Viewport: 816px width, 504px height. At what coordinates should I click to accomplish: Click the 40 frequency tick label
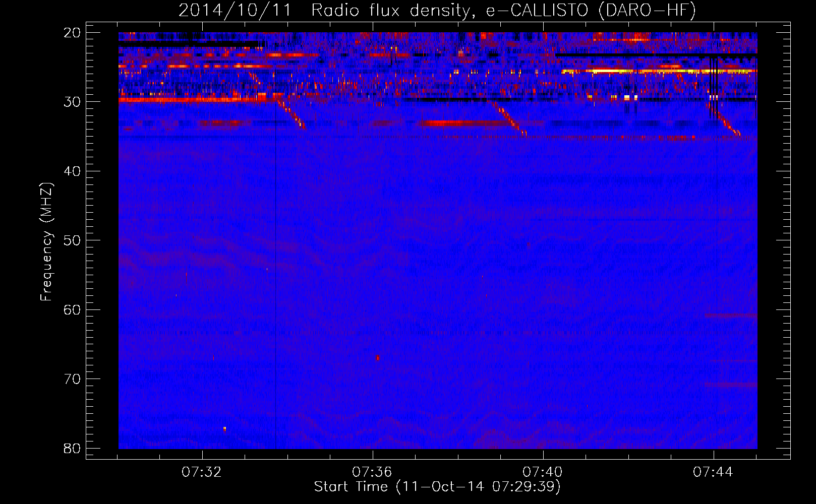click(x=73, y=171)
